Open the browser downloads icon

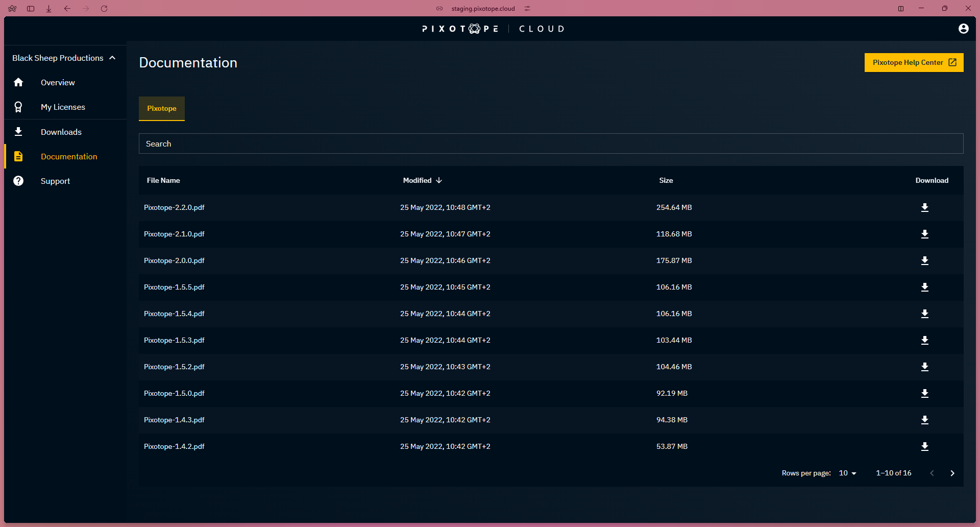(49, 9)
